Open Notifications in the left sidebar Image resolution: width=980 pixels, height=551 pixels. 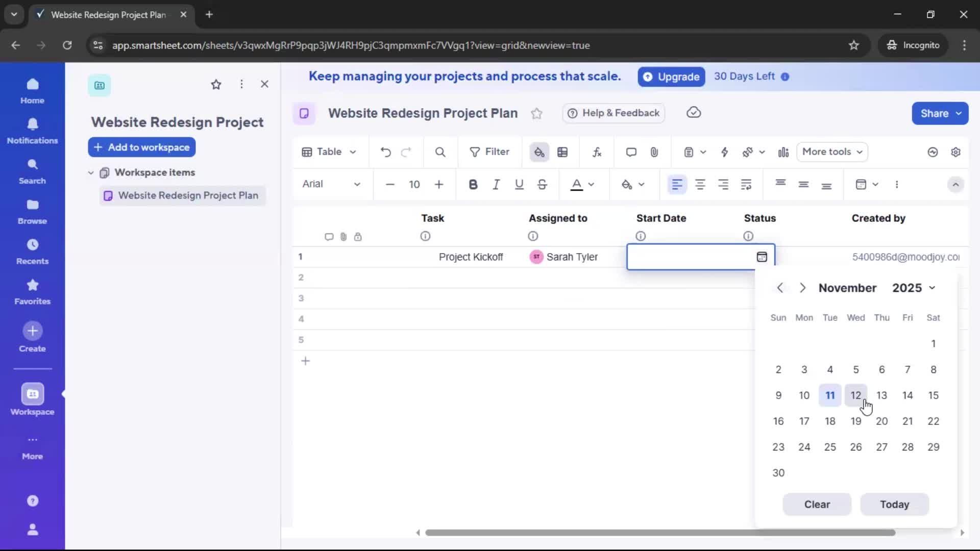[32, 131]
